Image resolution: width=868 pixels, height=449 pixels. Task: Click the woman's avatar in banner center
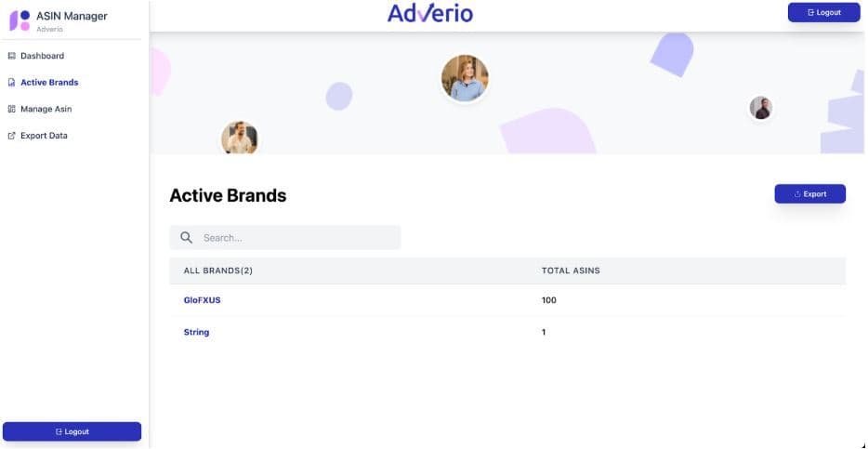coord(465,78)
